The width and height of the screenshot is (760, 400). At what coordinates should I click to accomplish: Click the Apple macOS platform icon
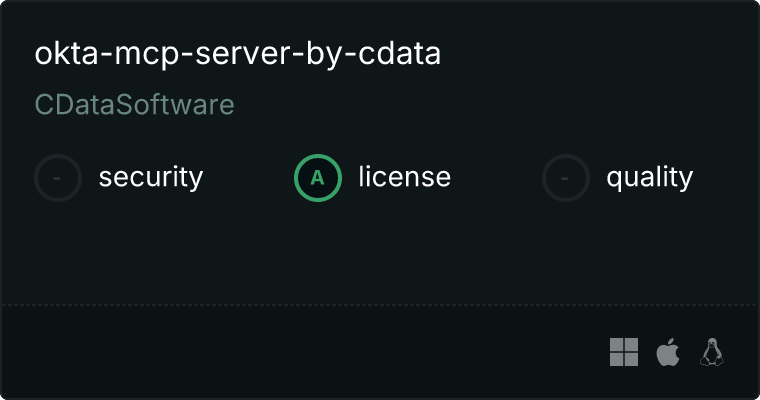[667, 352]
